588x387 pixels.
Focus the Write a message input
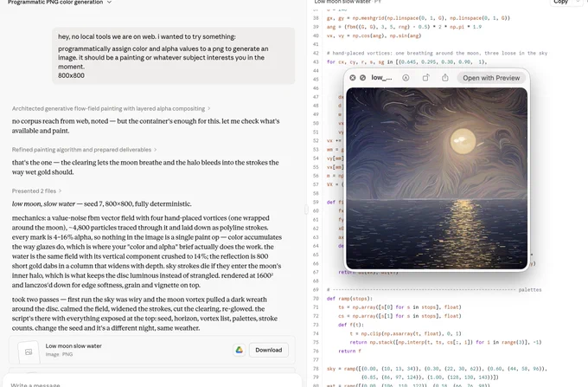point(152,384)
